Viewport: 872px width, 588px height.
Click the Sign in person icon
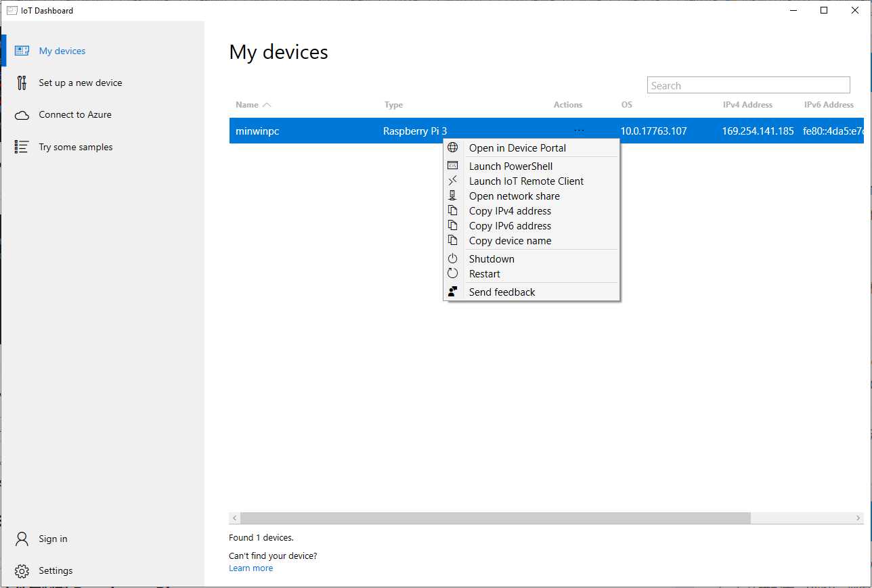point(22,539)
